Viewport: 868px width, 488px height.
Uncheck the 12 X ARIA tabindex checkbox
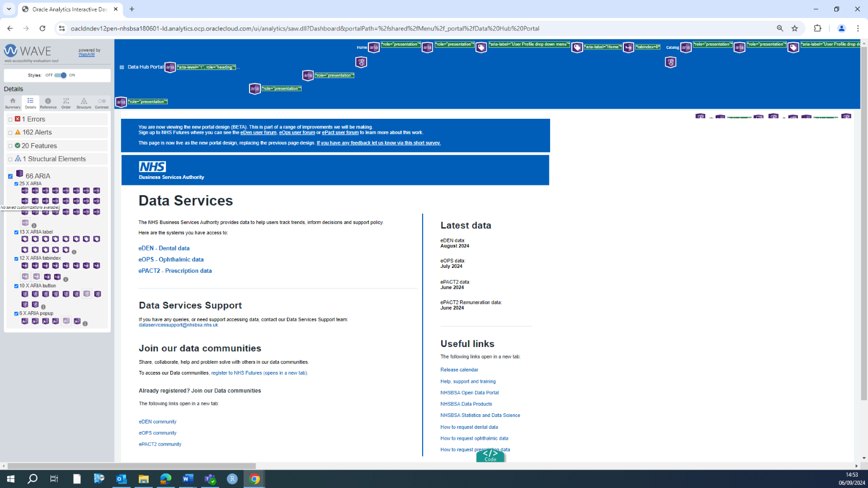tap(16, 259)
